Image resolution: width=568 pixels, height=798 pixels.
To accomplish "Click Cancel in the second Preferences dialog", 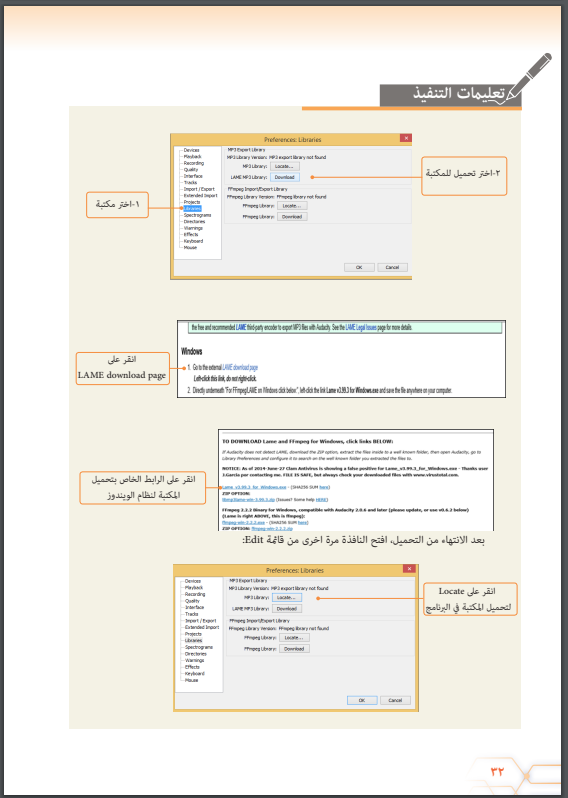I will [395, 700].
